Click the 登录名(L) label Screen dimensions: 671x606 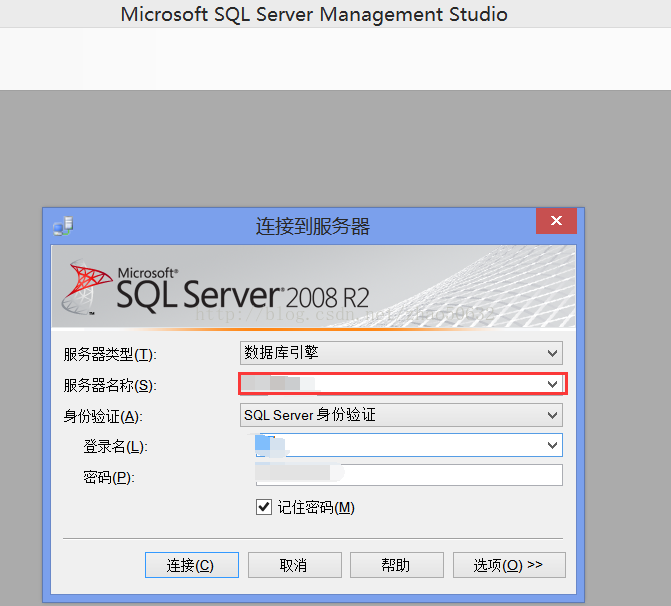pyautogui.click(x=115, y=446)
